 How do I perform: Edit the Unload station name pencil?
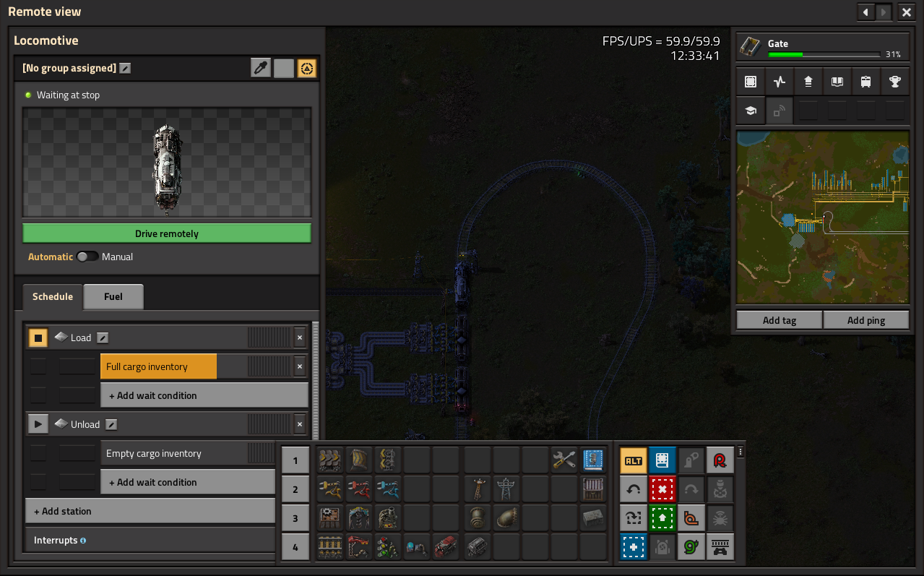(111, 424)
